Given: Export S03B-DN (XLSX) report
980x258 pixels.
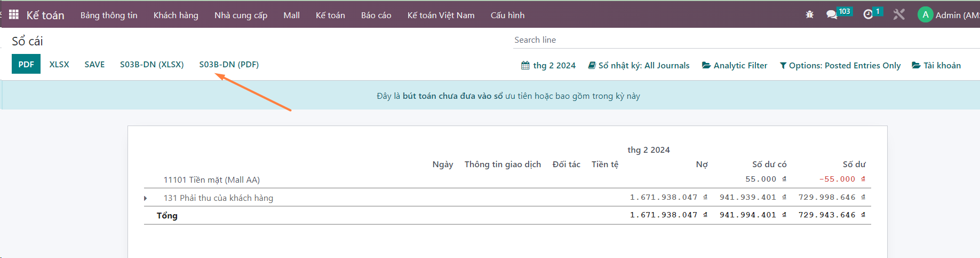Looking at the screenshot, I should point(152,64).
